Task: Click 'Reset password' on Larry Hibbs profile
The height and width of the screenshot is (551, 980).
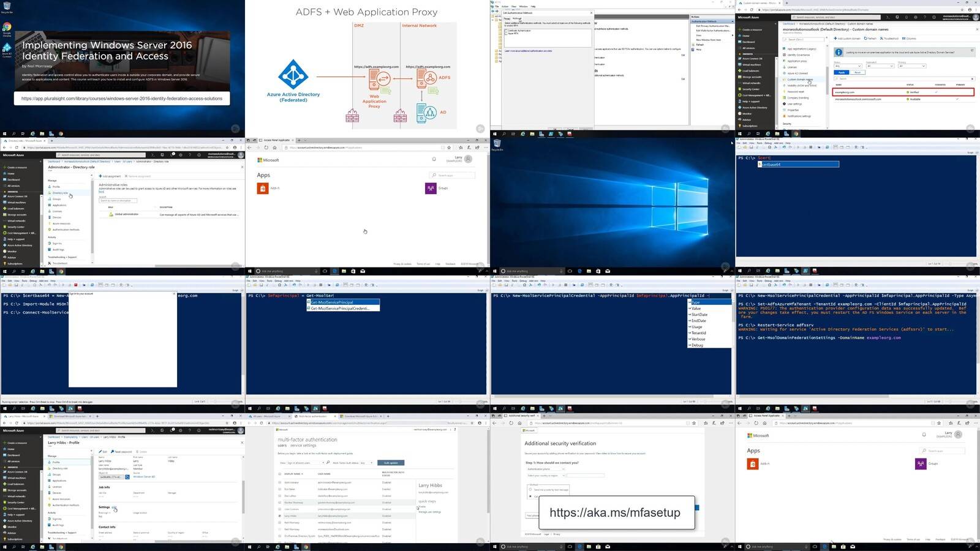Action: [x=121, y=452]
